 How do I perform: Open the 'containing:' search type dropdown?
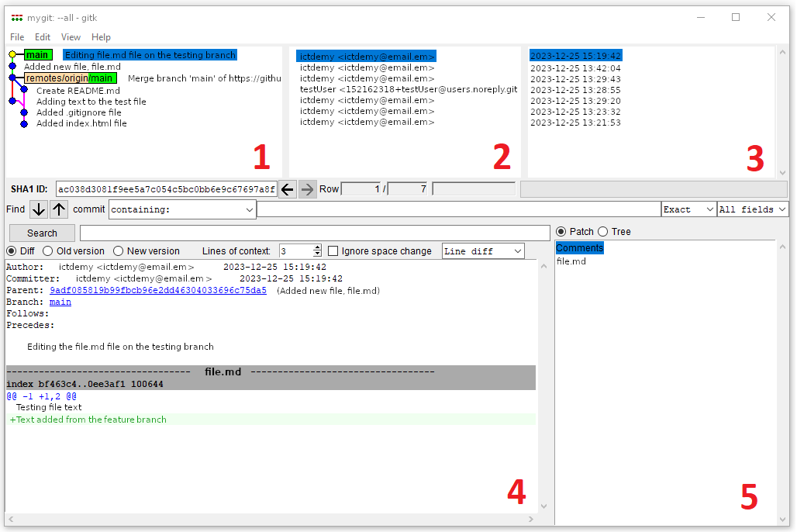(x=182, y=209)
